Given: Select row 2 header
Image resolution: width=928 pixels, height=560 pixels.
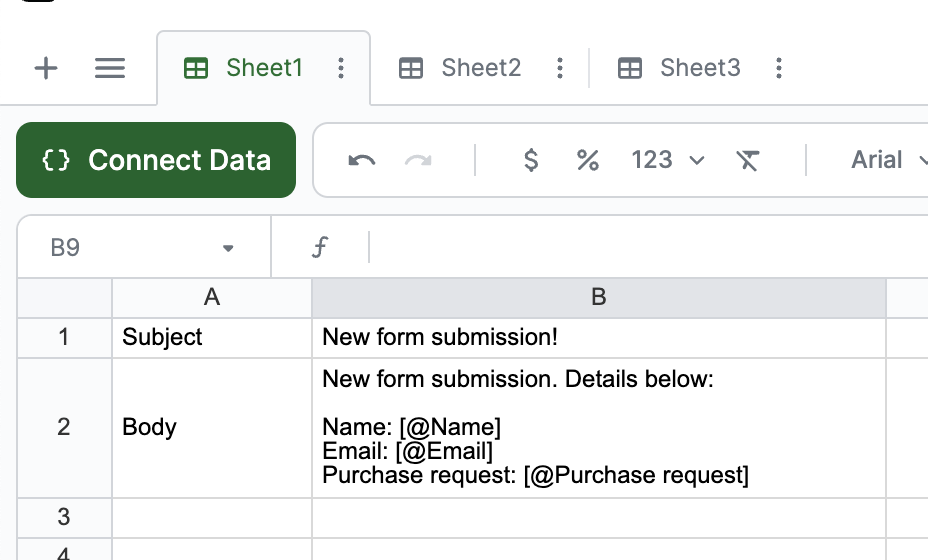Looking at the screenshot, I should (x=64, y=427).
